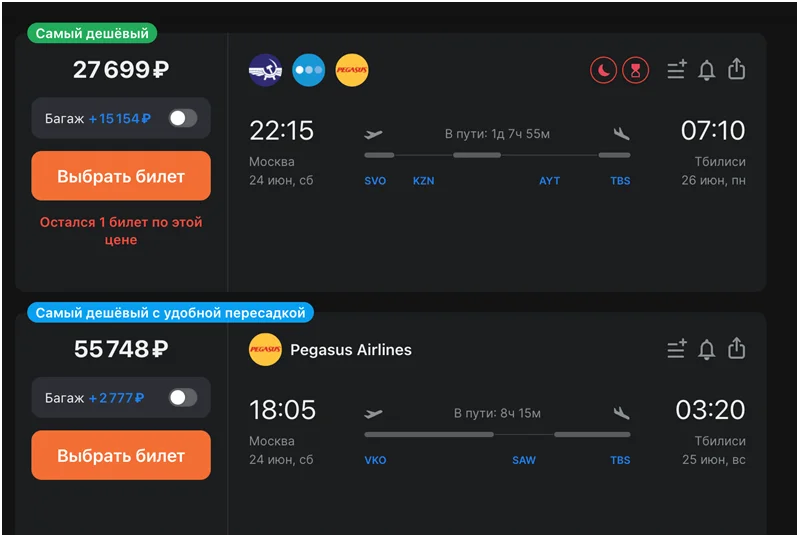
Task: Enable baggage +15154₽ toggle
Action: pyautogui.click(x=183, y=118)
